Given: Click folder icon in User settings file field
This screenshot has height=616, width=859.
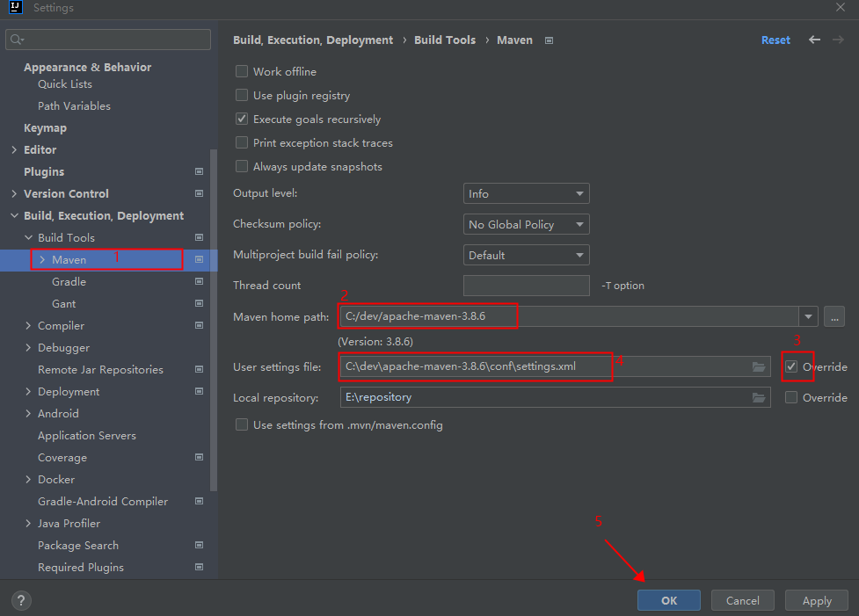Looking at the screenshot, I should coord(759,366).
